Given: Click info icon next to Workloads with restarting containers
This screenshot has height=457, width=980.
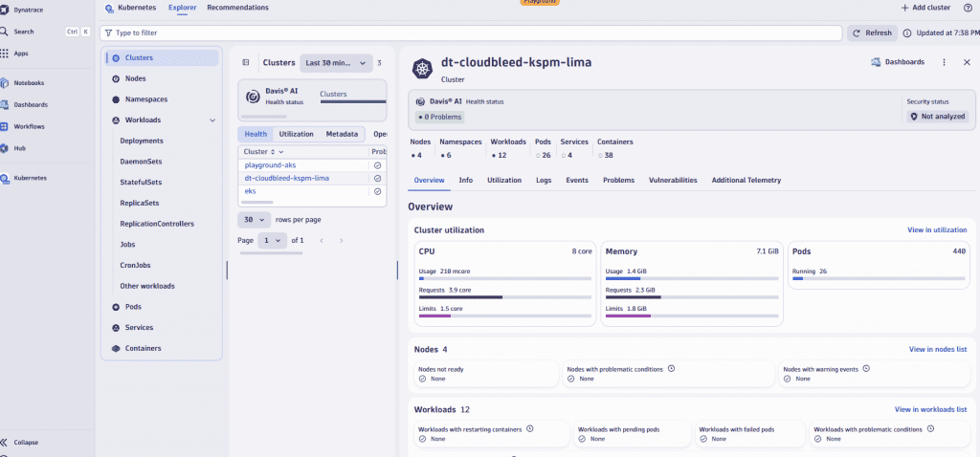Looking at the screenshot, I should point(530,429).
